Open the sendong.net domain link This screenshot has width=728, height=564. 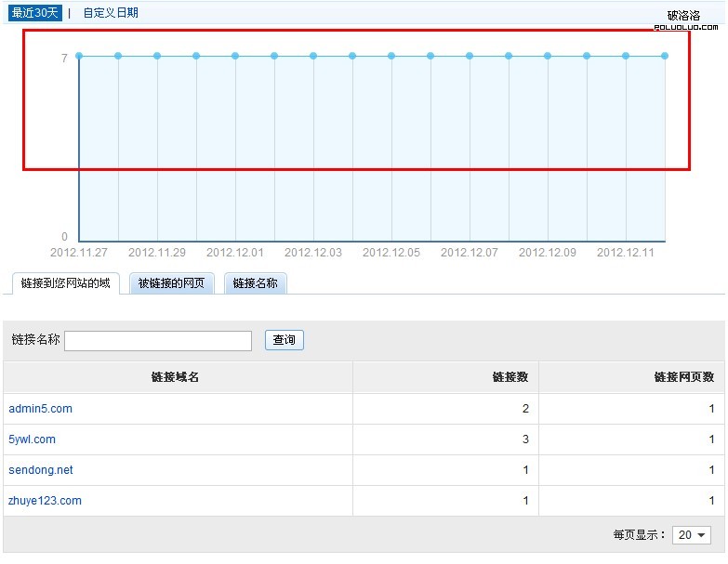coord(41,470)
